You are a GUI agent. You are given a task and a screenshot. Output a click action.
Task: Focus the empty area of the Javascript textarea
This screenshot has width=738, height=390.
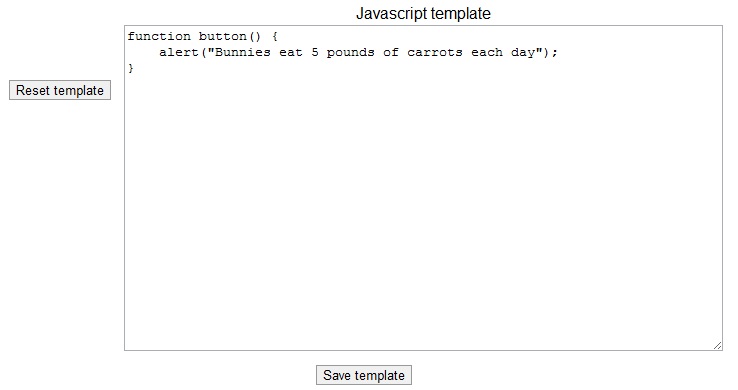pos(423,212)
